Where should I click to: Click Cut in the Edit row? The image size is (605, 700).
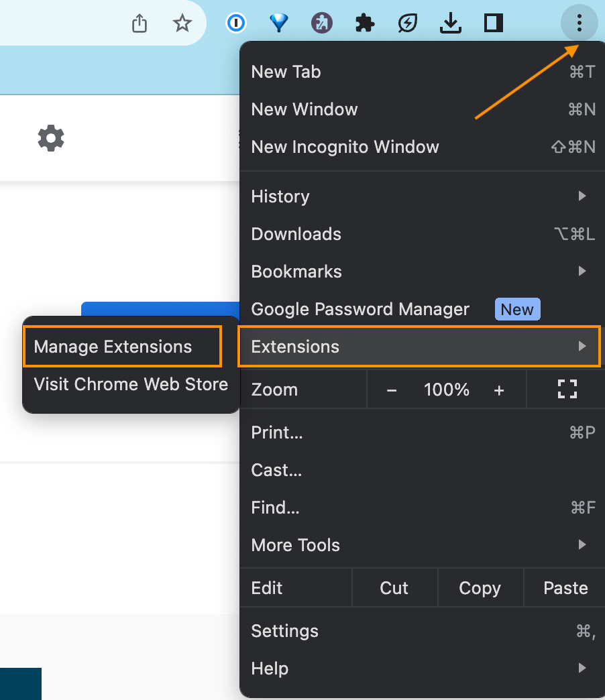pos(394,588)
